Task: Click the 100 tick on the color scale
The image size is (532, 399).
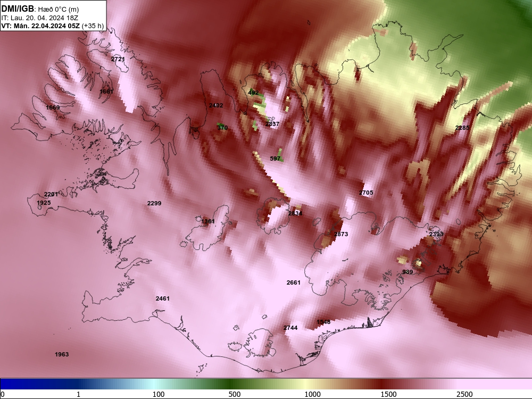Action: pos(159,394)
